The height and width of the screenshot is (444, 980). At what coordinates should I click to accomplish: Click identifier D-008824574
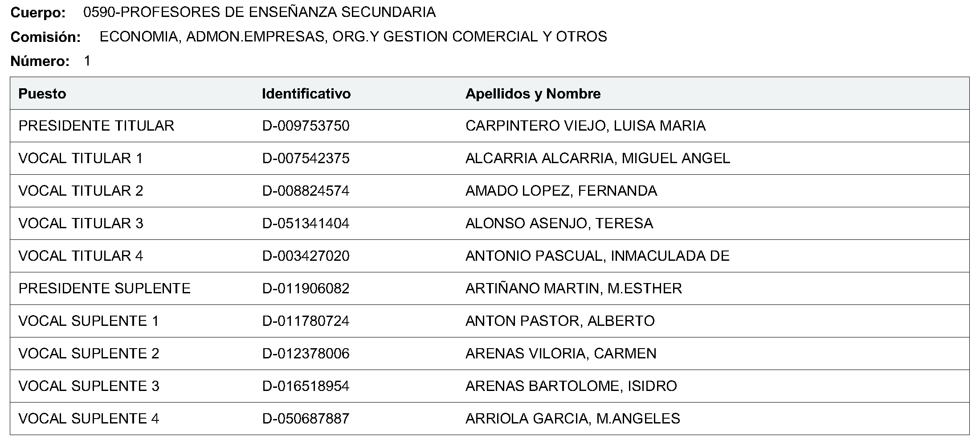tap(306, 191)
